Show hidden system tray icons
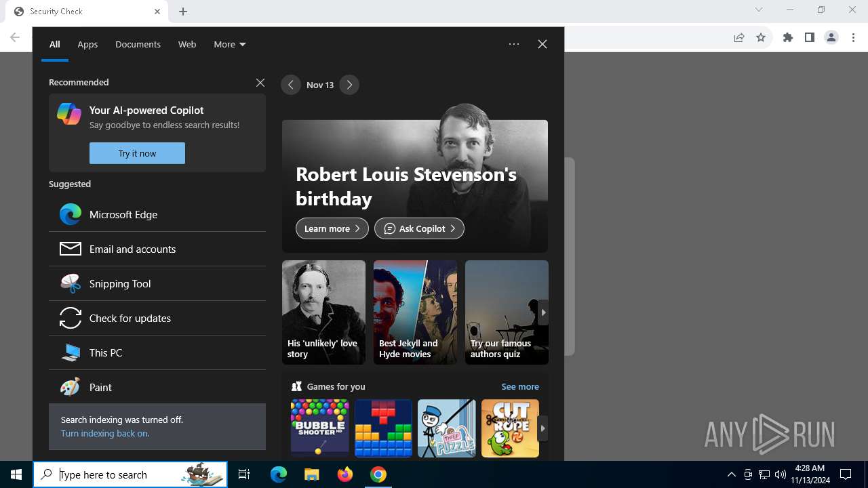Screen dimensions: 868x488 (x=731, y=474)
